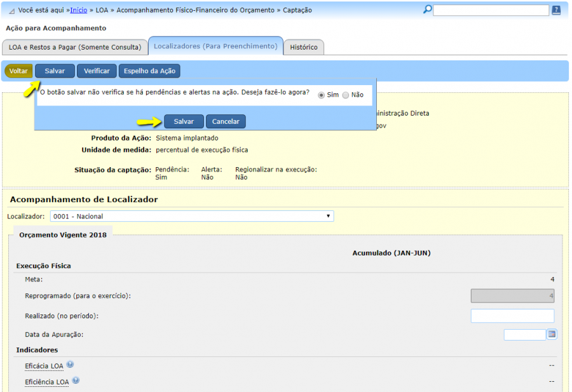Open the Histórico tab

click(304, 48)
